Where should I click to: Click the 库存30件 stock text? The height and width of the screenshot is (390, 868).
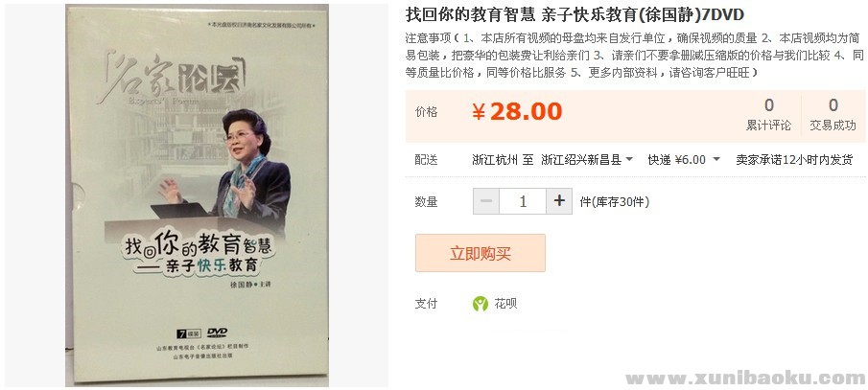(x=621, y=202)
